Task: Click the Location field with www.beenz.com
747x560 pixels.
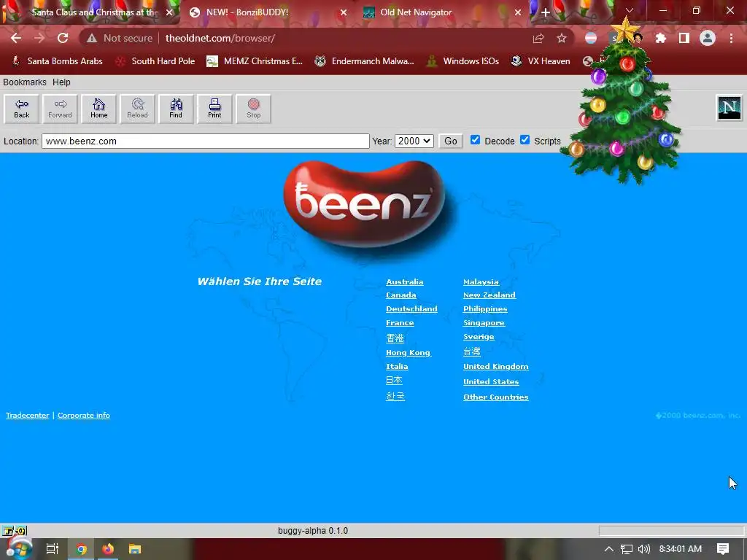Action: [x=205, y=141]
